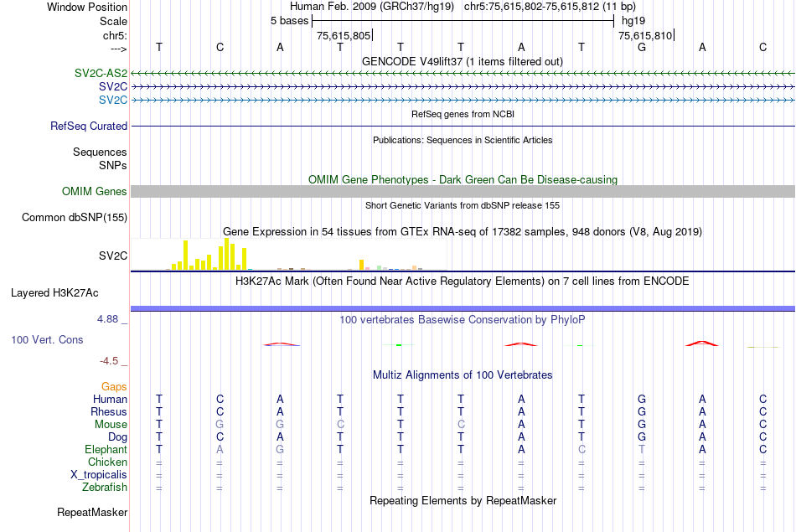Open the light blue SV2C transcript label
Viewport: 796px width, 532px height.
tap(113, 100)
